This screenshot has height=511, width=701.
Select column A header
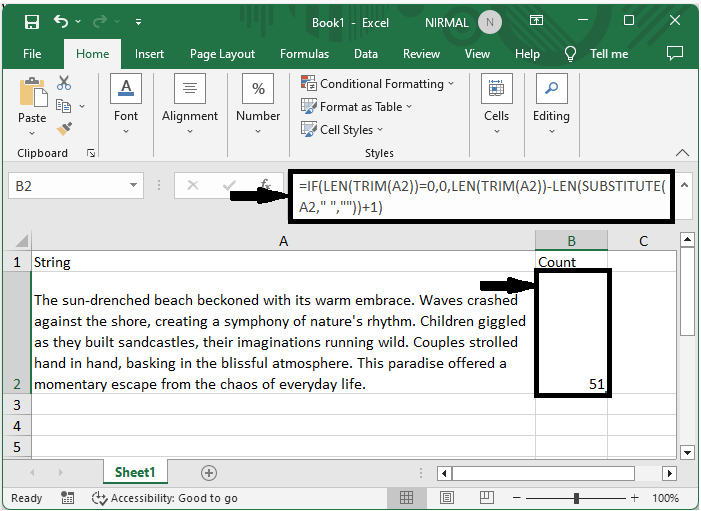(283, 241)
